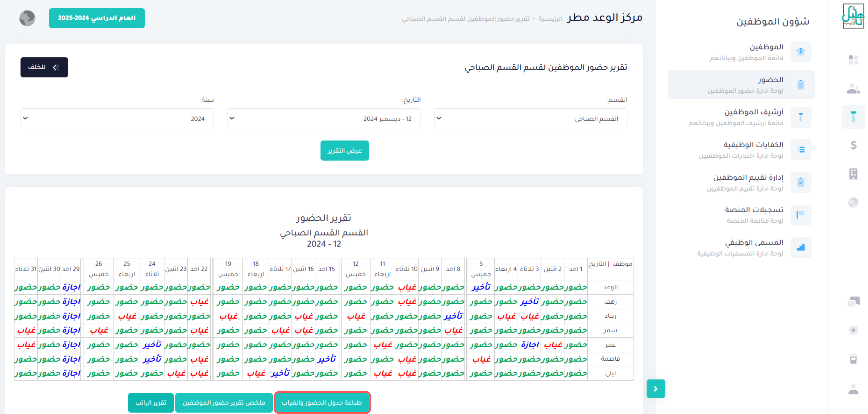Click the checklist icon beside إدارة تقييم الموظفين
Screen dimensions: 868x414
coord(801,182)
